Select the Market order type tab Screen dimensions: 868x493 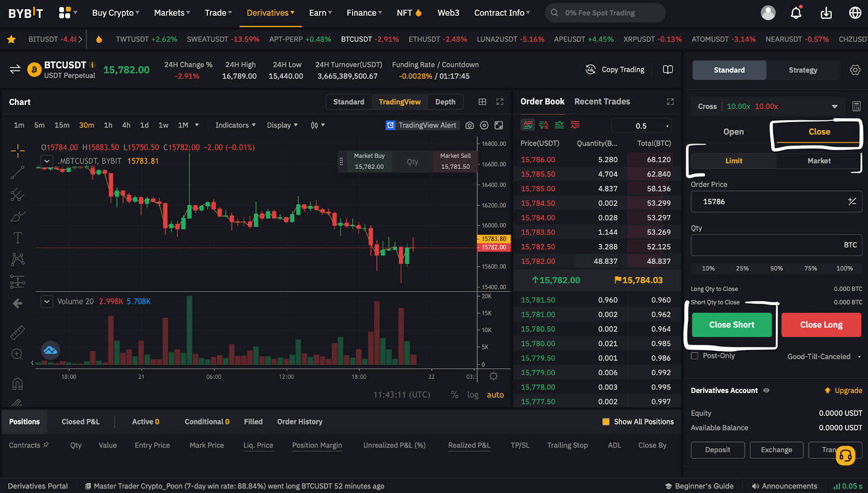click(x=819, y=161)
